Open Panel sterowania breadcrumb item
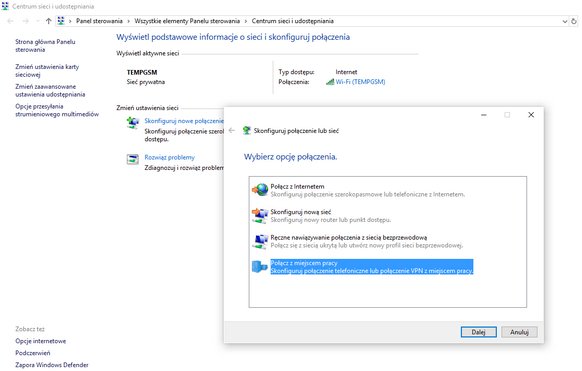Viewport: 582px width, 371px height. (x=99, y=21)
